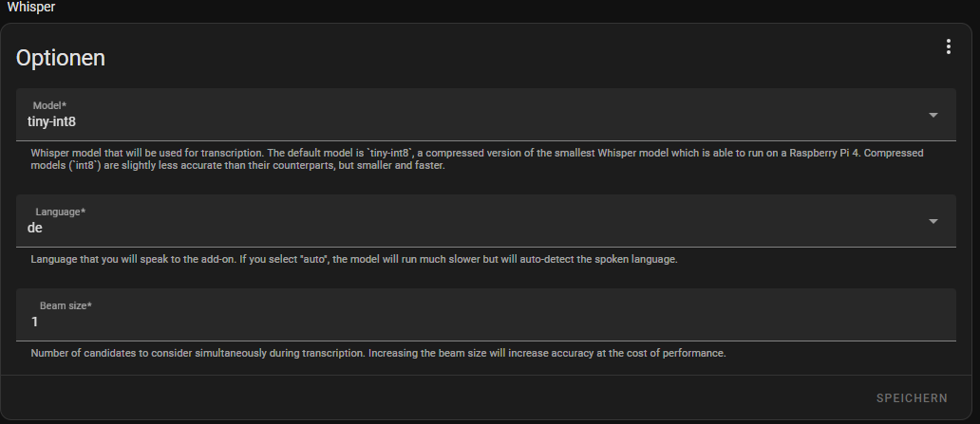Click the Whisper title text

pos(29,7)
